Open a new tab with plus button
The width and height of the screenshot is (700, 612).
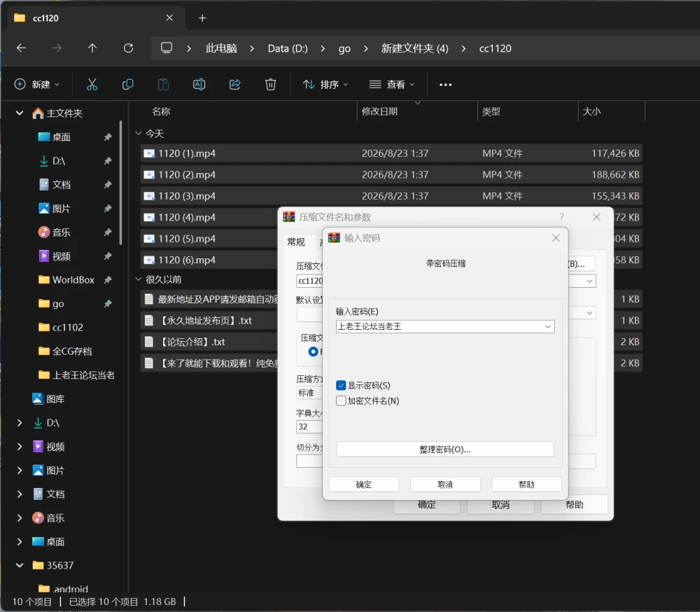tap(202, 18)
